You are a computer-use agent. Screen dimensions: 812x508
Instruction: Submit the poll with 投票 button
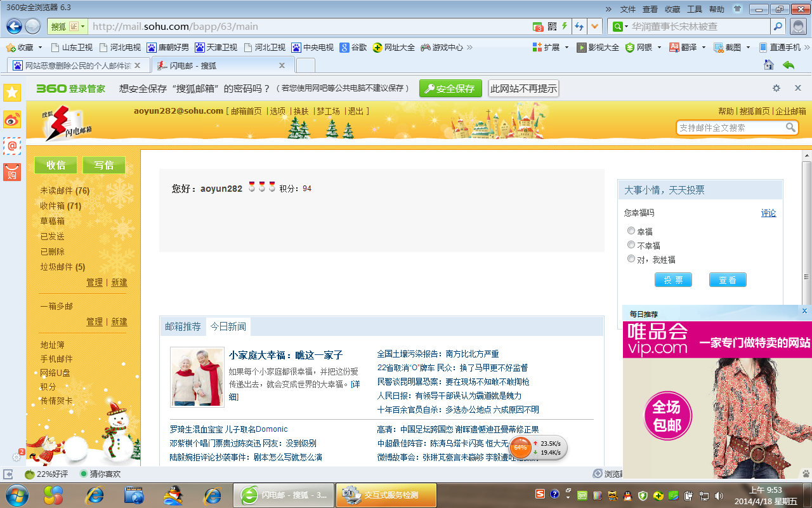[x=673, y=280]
